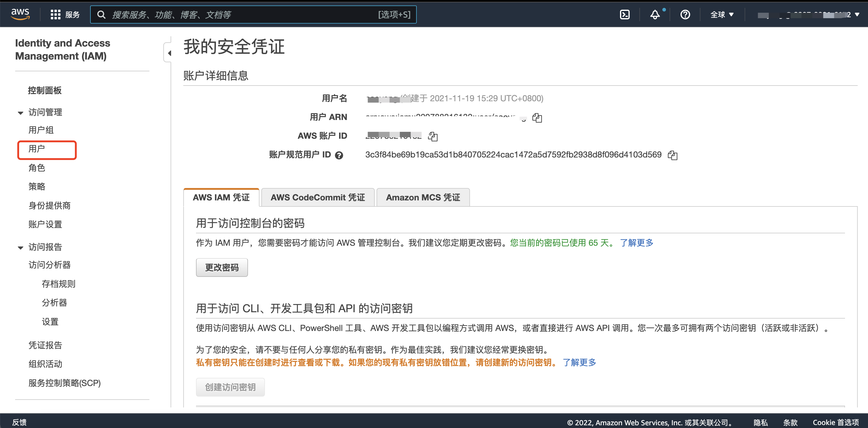Copy the canonical user ID

click(673, 155)
